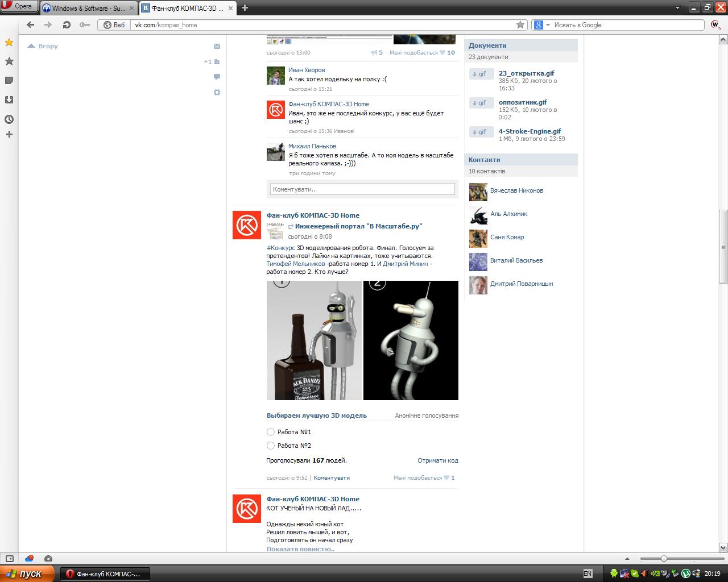Viewport: 728px width, 582px height.
Task: Switch to the Windows & Software tab
Action: 88,8
